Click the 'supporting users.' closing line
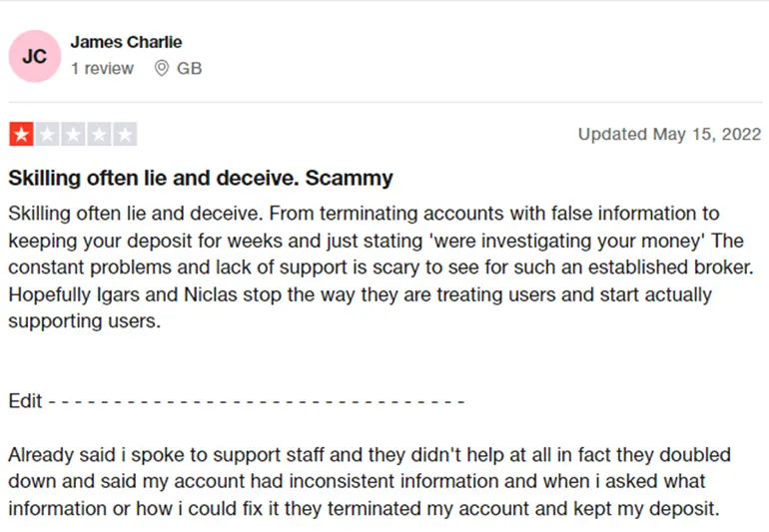Screen dimensions: 769x532 pos(84,321)
